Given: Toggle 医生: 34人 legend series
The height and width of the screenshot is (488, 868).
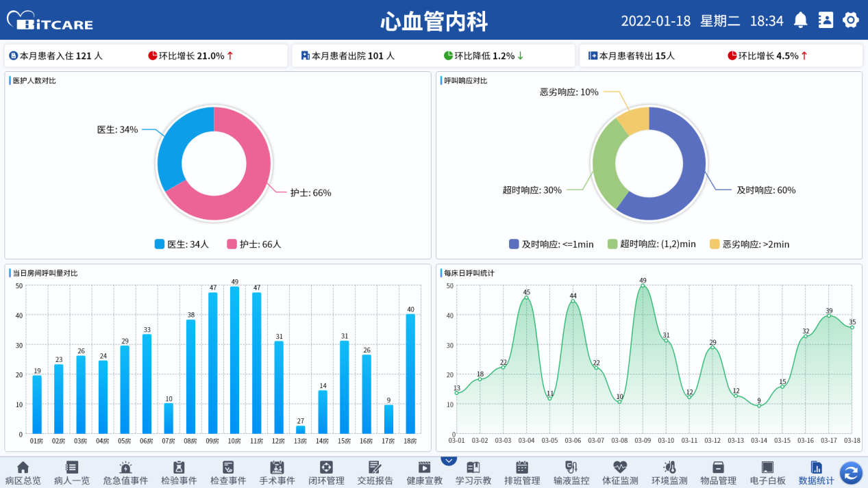Looking at the screenshot, I should (182, 244).
